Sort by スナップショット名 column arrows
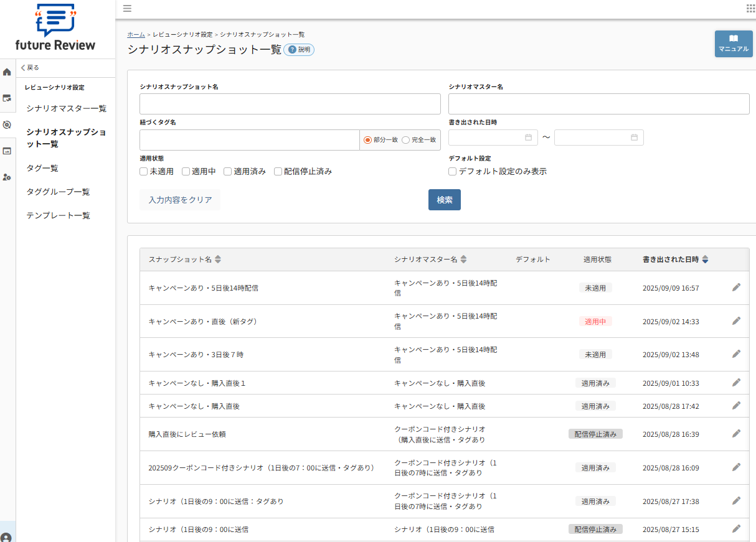The height and width of the screenshot is (542, 756). (x=218, y=259)
